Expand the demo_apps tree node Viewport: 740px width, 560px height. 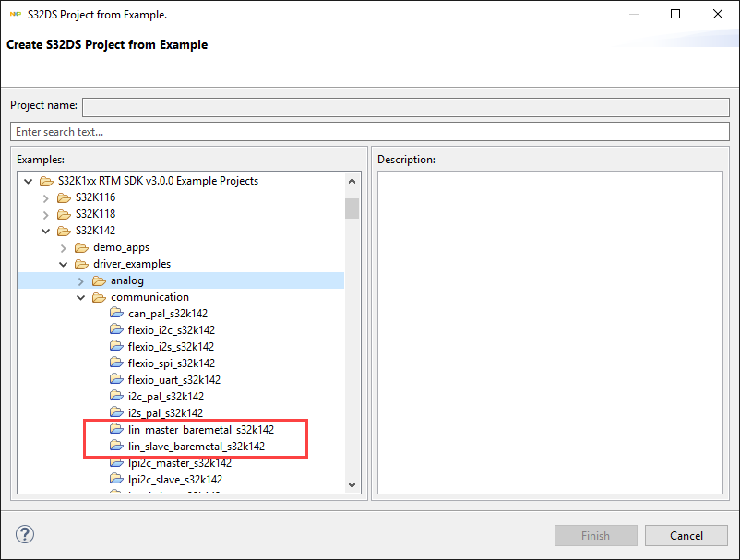[64, 248]
